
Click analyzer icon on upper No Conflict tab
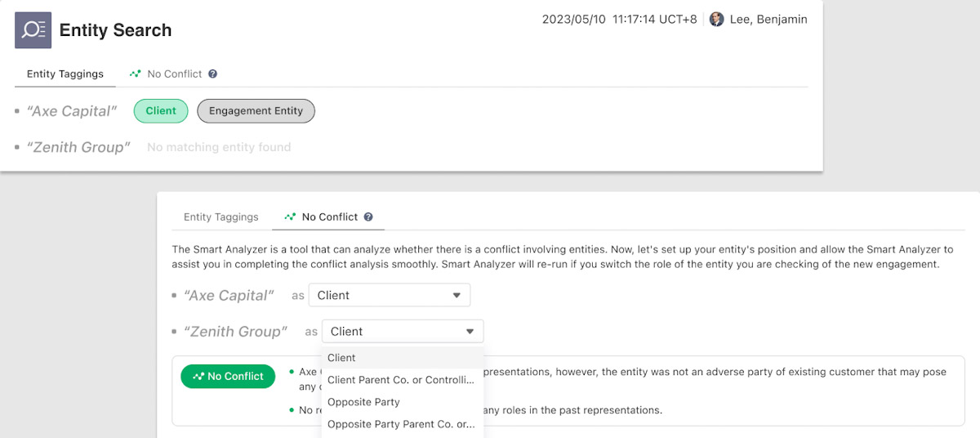click(x=136, y=74)
